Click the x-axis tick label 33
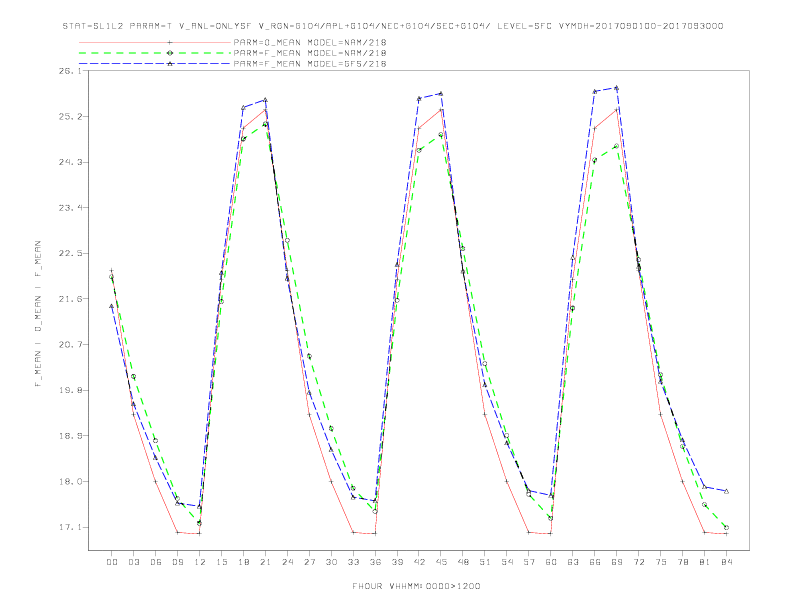The height and width of the screenshot is (612, 792). pyautogui.click(x=353, y=562)
